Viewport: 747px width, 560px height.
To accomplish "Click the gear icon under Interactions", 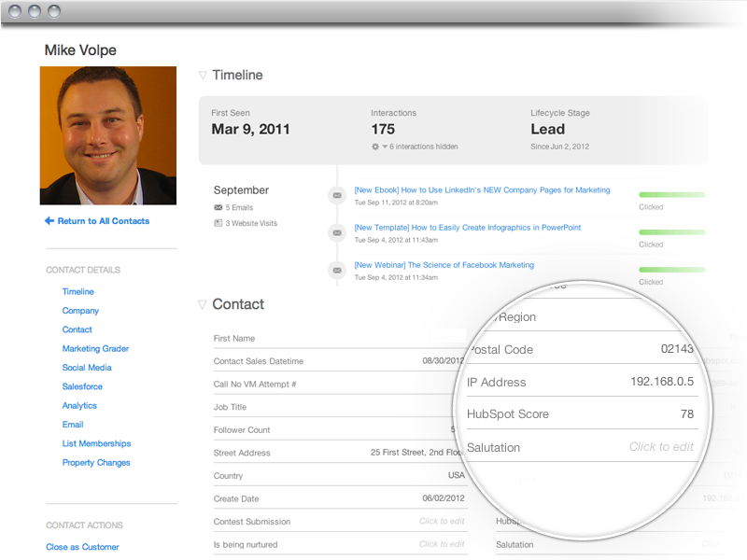I will pos(375,147).
